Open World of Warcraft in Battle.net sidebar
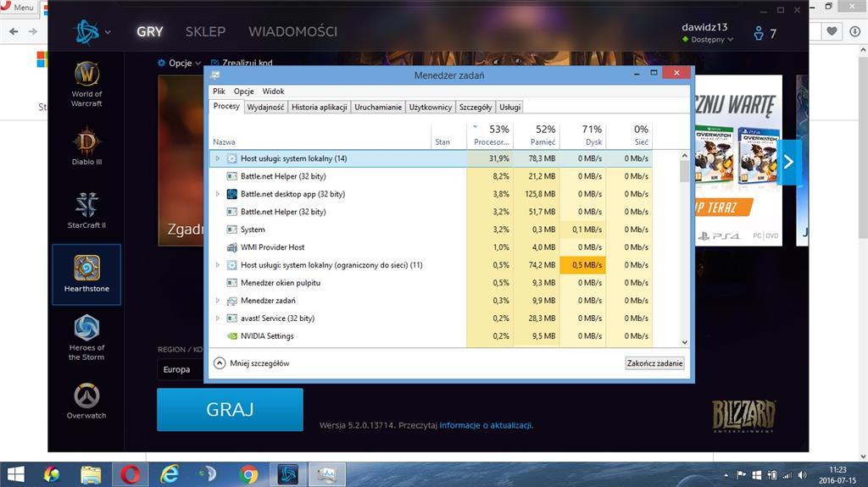868x487 pixels. pyautogui.click(x=86, y=84)
